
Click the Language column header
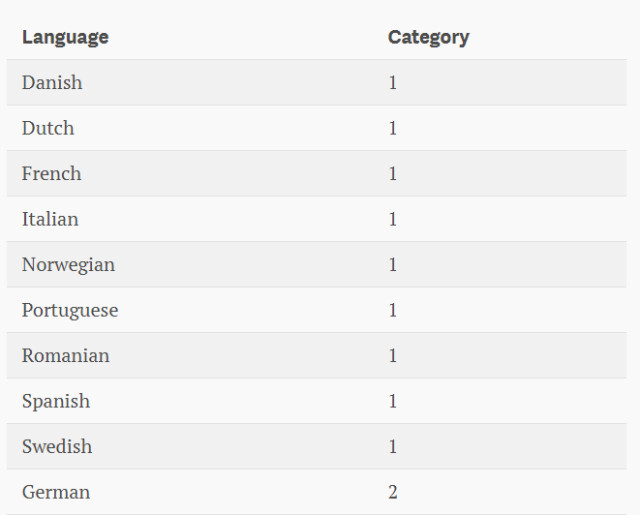(x=65, y=37)
